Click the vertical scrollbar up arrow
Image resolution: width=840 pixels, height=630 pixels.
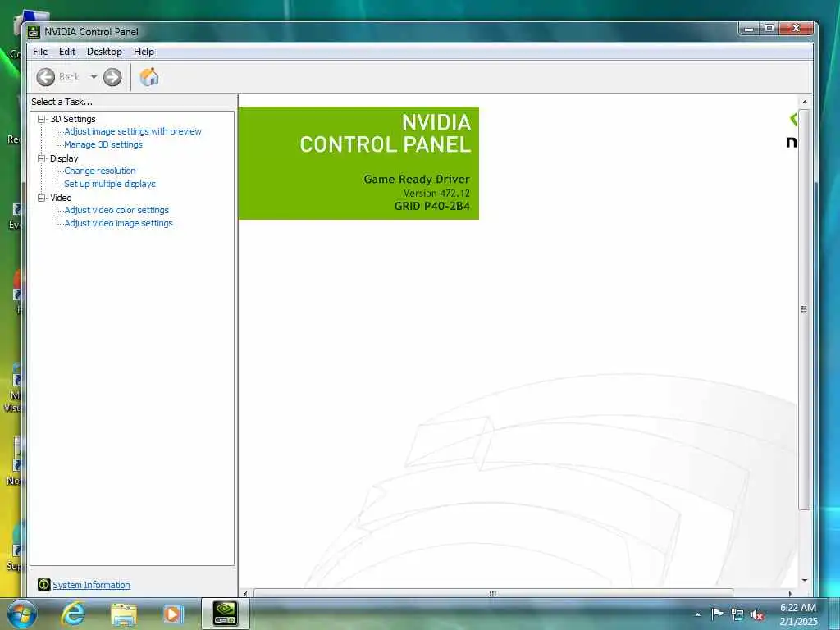coord(805,101)
